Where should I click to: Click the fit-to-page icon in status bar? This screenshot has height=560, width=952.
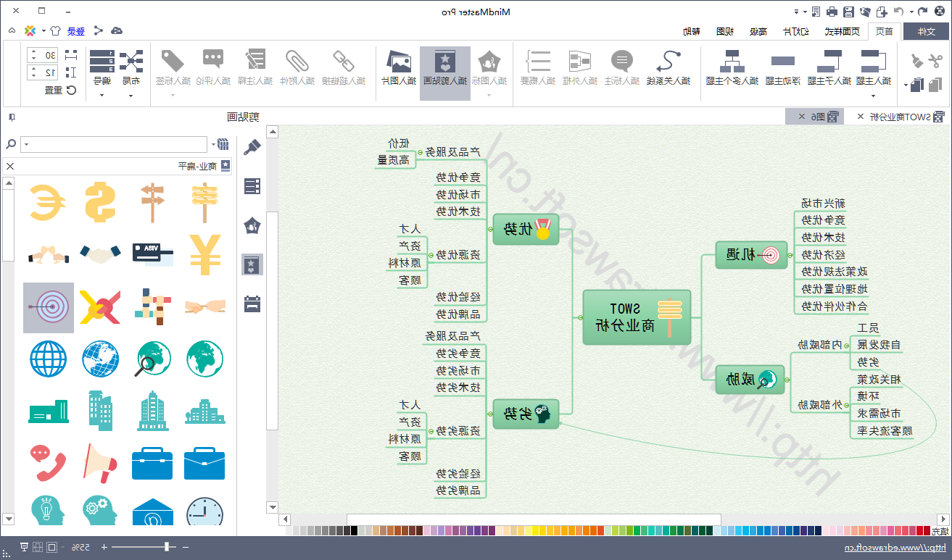tap(51, 547)
